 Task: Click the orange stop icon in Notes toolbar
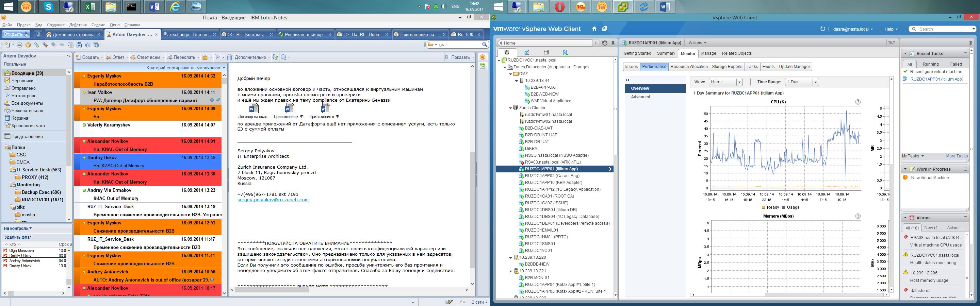(28, 45)
